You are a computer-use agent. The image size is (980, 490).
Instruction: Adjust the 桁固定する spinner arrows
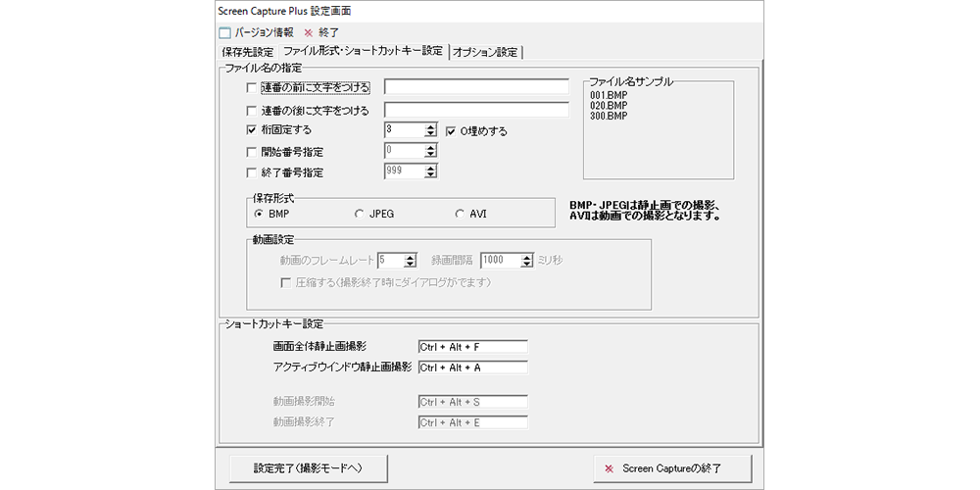(430, 130)
